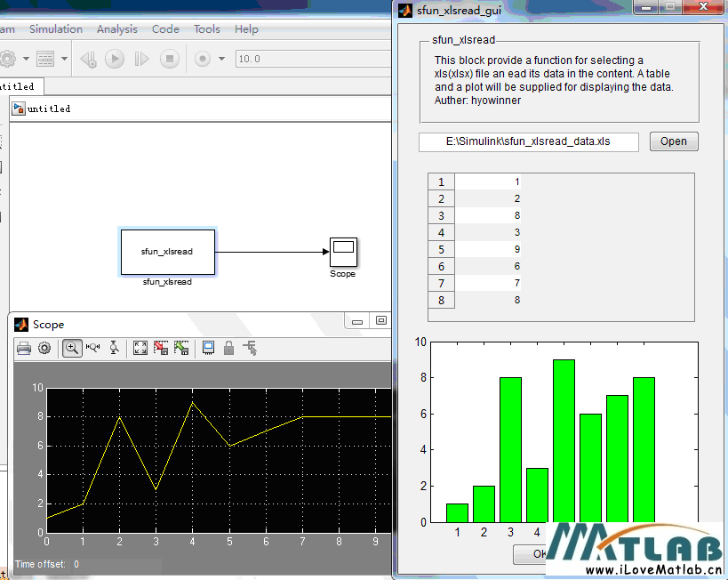Screen dimensions: 728x580
Task: Expand the Model Explorer dropdown arrow
Action: (64, 59)
